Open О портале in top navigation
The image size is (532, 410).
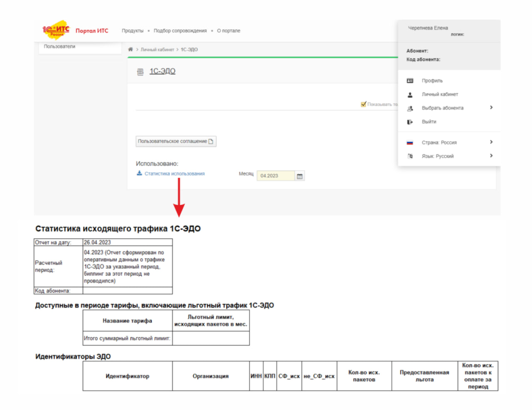[229, 31]
